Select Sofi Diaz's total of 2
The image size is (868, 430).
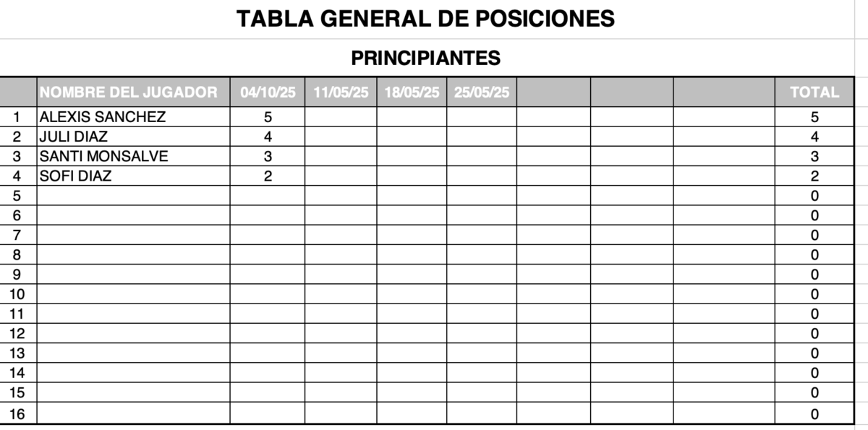pos(814,176)
